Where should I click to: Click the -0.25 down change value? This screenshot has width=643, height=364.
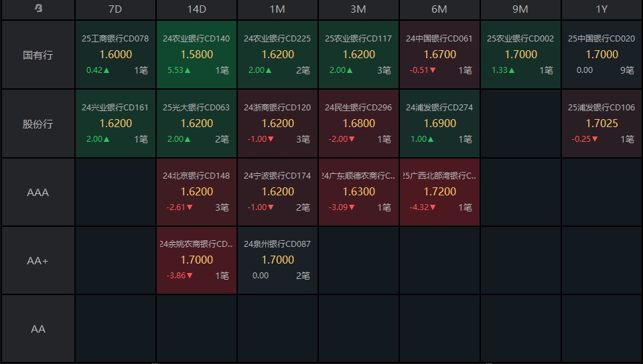point(585,139)
